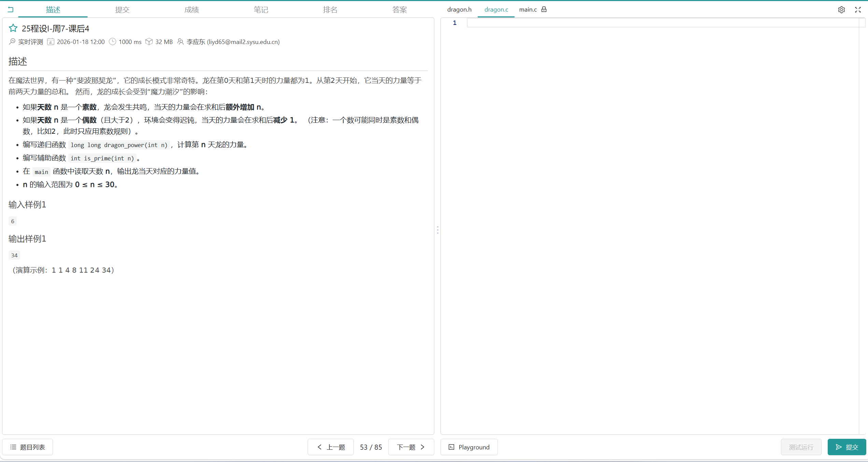The height and width of the screenshot is (462, 868).
Task: Click the list icon in 题目列表 button
Action: (14, 447)
